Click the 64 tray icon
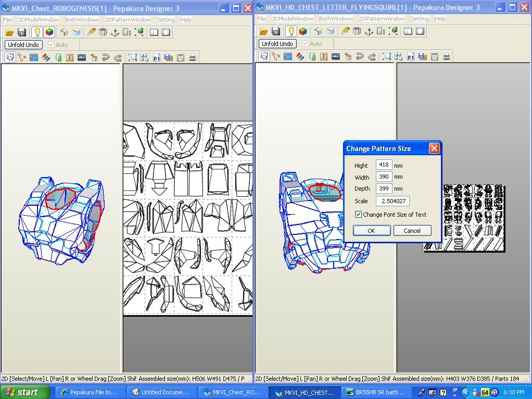The image size is (532, 399). pyautogui.click(x=485, y=393)
